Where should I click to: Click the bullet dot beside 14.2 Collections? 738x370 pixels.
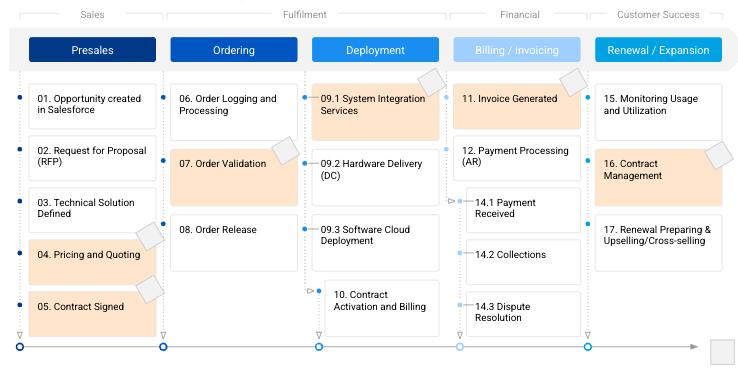pos(460,253)
